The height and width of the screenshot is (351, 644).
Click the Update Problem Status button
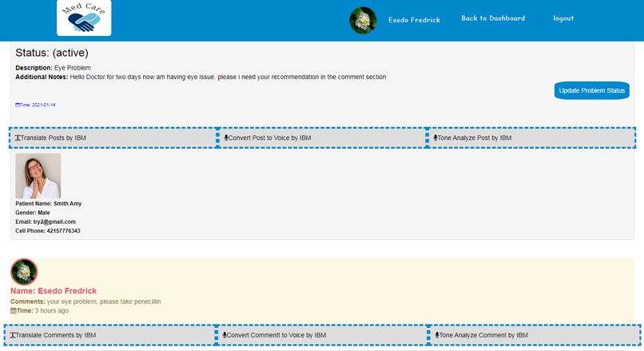pos(591,90)
